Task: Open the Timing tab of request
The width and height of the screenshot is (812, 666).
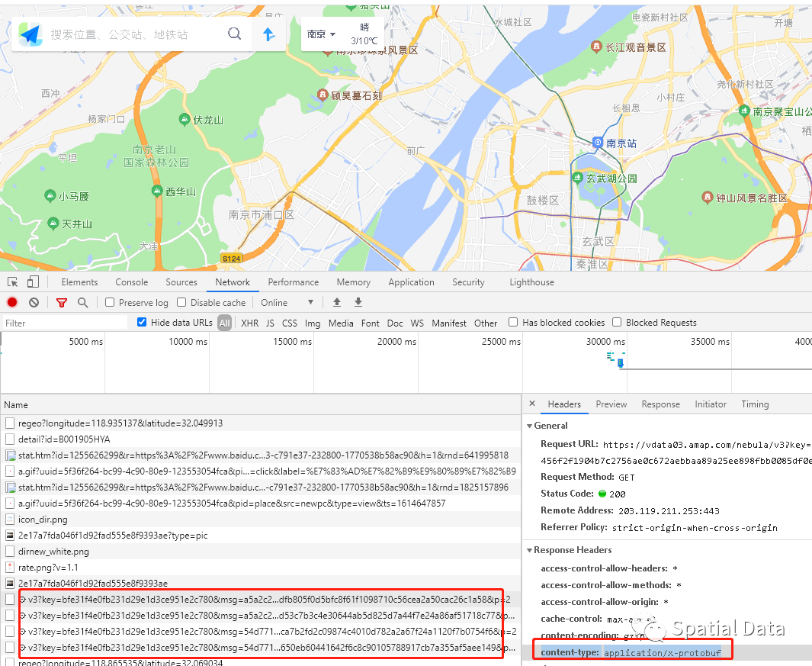Action: [x=755, y=404]
